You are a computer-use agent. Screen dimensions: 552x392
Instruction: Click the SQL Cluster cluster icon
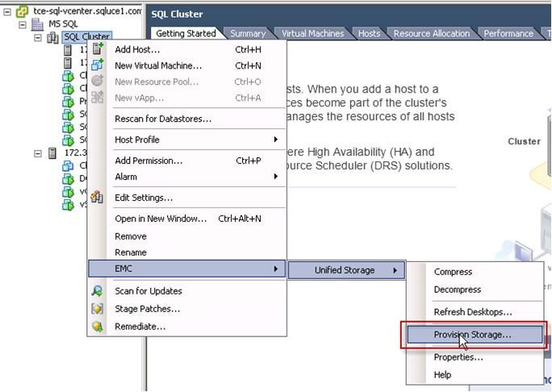52,38
